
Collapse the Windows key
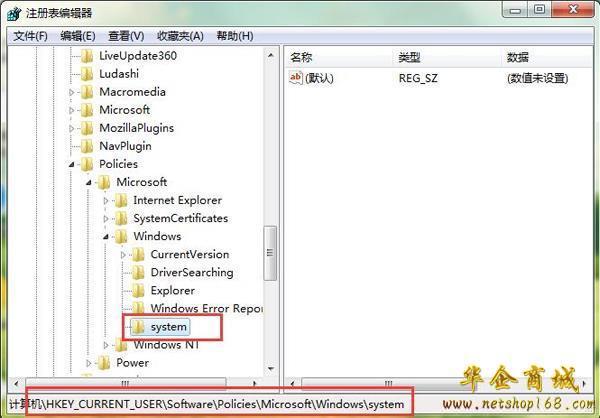click(x=106, y=237)
